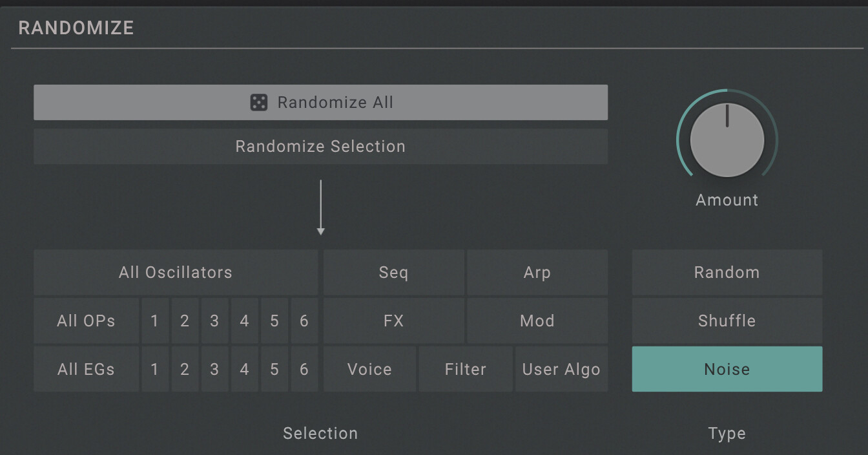Select operator 6 in the OPs row
The height and width of the screenshot is (455, 868).
pos(304,321)
